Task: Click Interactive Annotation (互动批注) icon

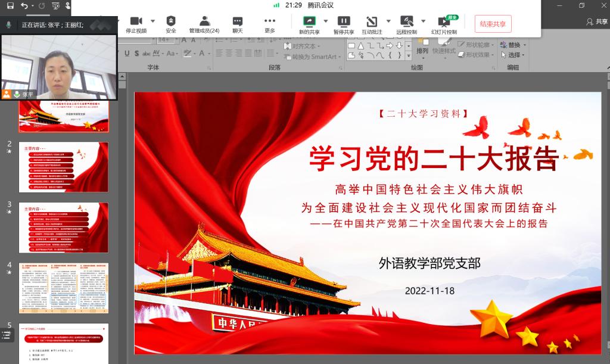Action: click(x=372, y=21)
